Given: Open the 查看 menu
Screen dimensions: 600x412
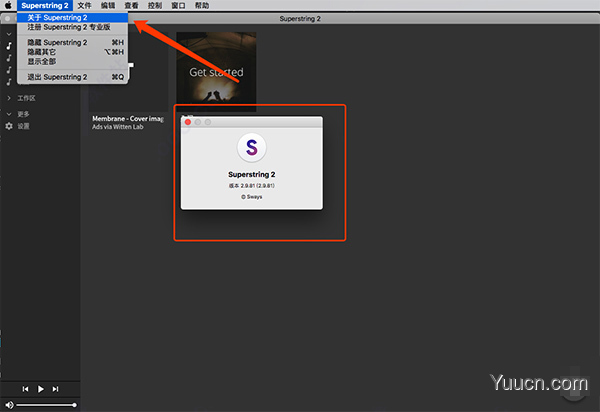Looking at the screenshot, I should [x=131, y=5].
